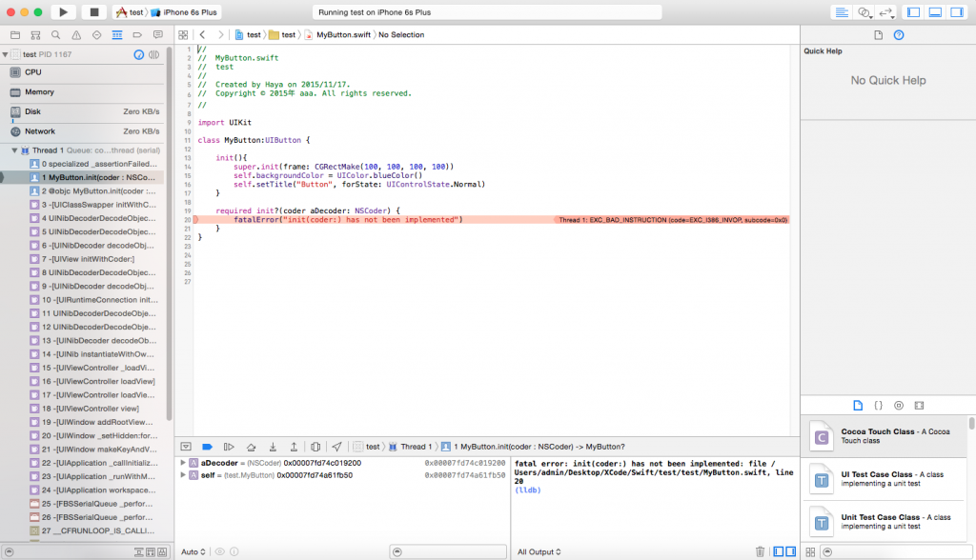Screen dimensions: 976x560
Task: Clear console with the trash icon
Action: (x=760, y=551)
